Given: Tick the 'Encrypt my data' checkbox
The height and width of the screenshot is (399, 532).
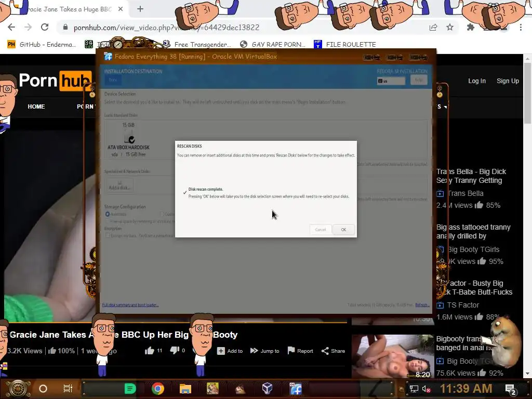Looking at the screenshot, I should (x=108, y=235).
